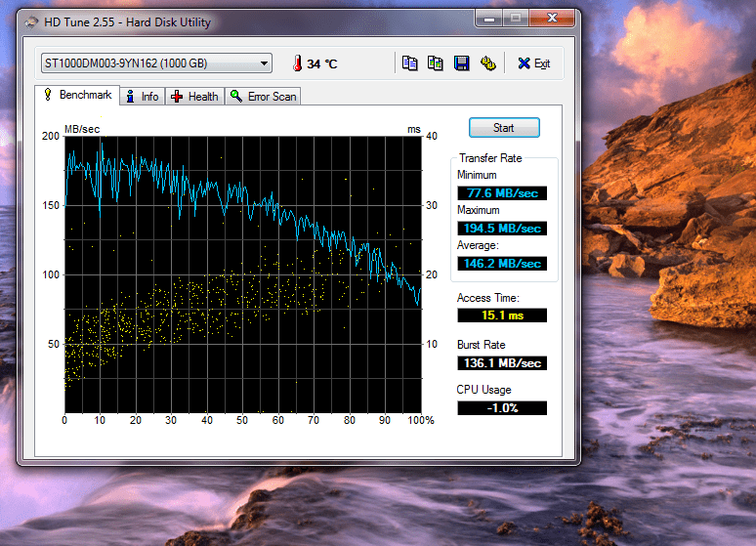Click the Exit button
756x546 pixels.
click(x=534, y=63)
